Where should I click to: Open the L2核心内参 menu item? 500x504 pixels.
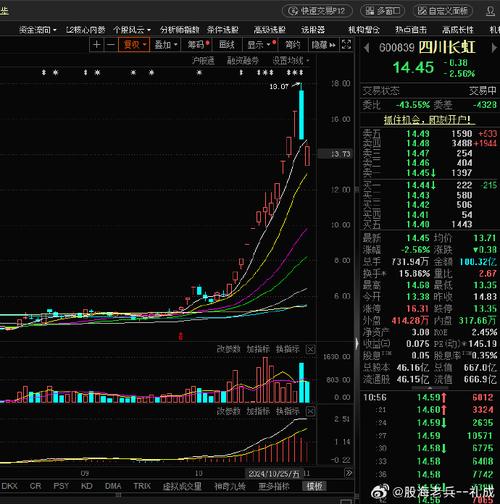(86, 30)
